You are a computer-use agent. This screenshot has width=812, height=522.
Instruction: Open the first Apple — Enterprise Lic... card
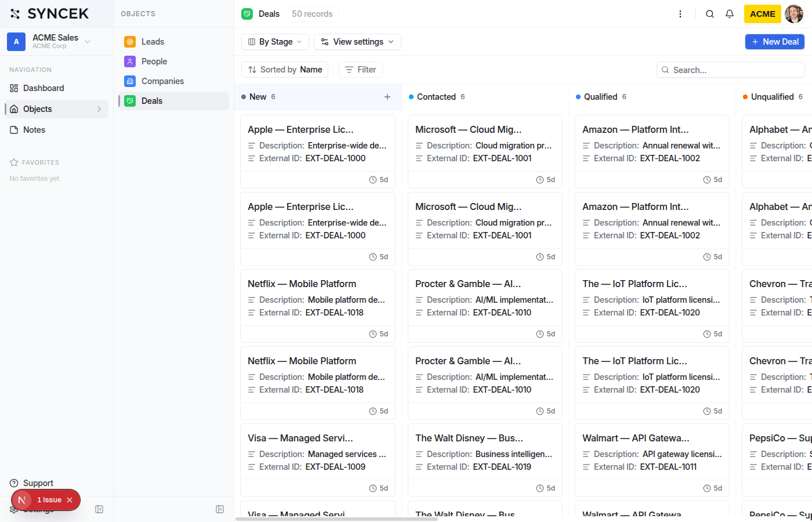[318, 151]
